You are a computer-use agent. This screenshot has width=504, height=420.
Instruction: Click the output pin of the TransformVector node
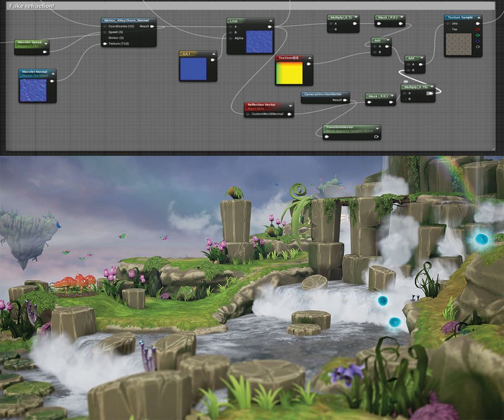376,136
